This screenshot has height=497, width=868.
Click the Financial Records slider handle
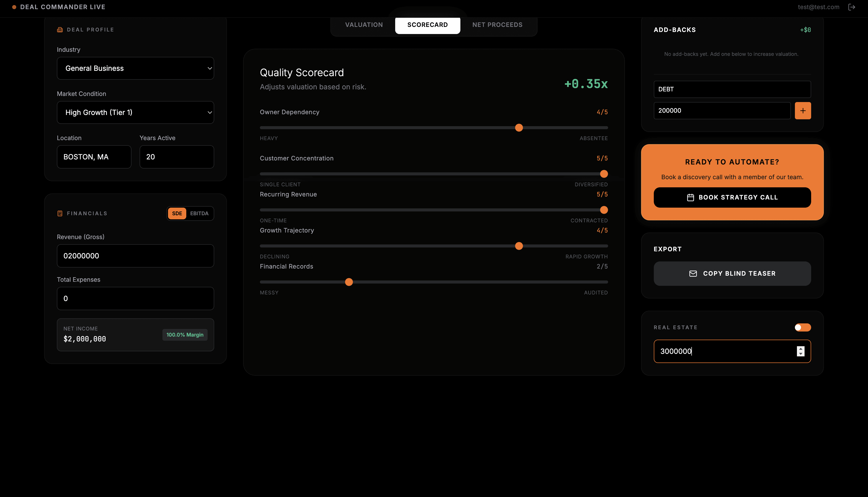point(349,282)
